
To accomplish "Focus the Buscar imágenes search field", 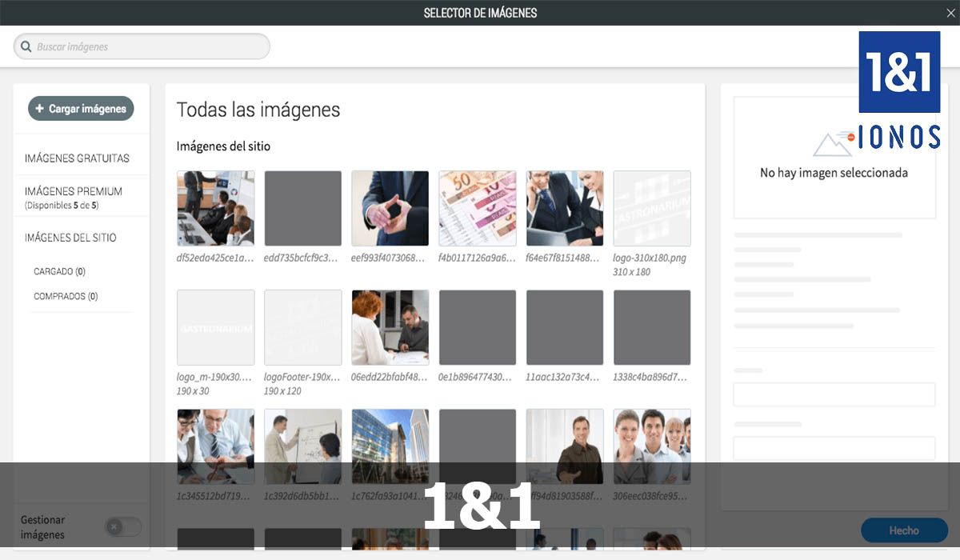I will point(142,46).
